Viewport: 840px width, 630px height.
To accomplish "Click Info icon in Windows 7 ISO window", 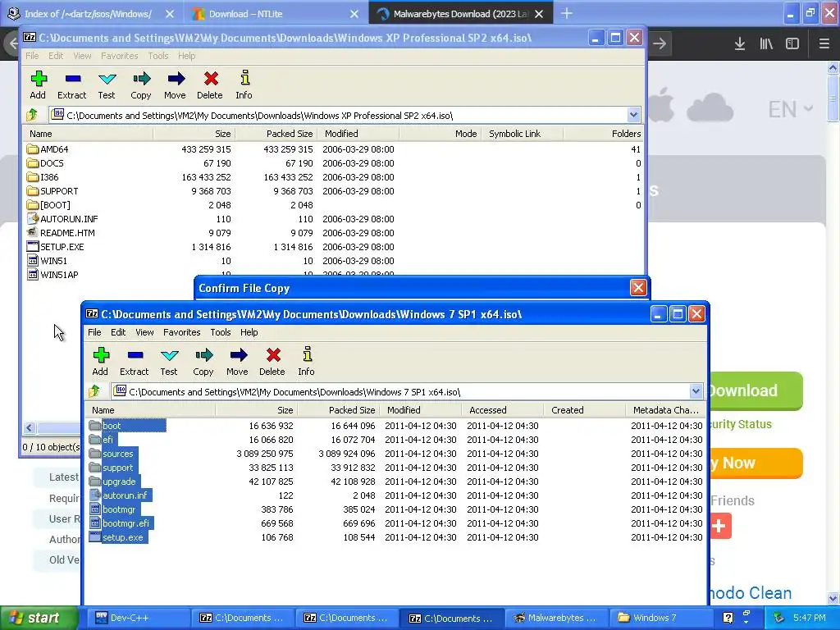I will point(307,356).
